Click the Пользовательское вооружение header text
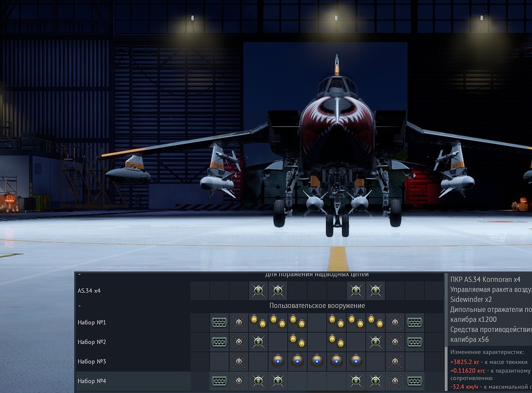The width and height of the screenshot is (532, 393). tap(317, 306)
